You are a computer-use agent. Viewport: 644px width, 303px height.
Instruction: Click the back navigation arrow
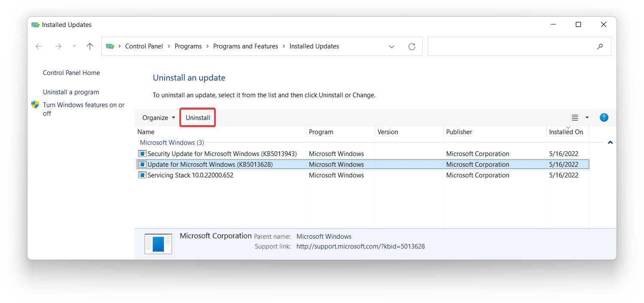coord(39,46)
